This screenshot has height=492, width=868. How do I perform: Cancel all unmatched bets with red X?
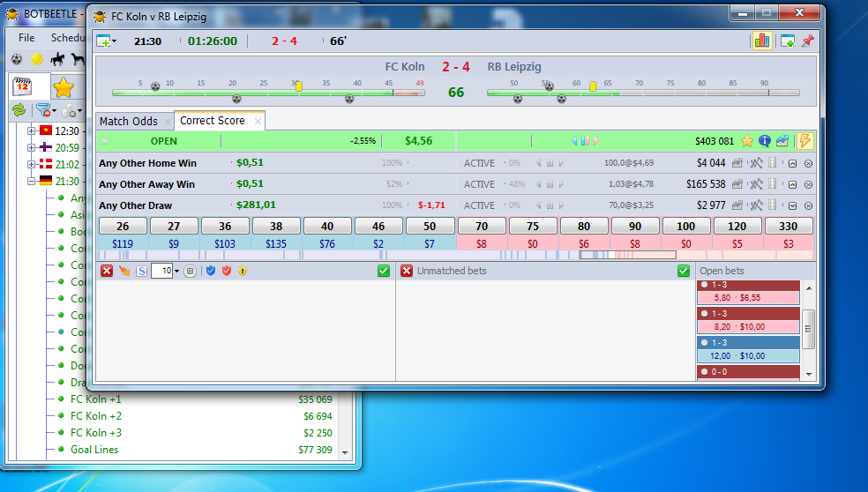point(407,271)
